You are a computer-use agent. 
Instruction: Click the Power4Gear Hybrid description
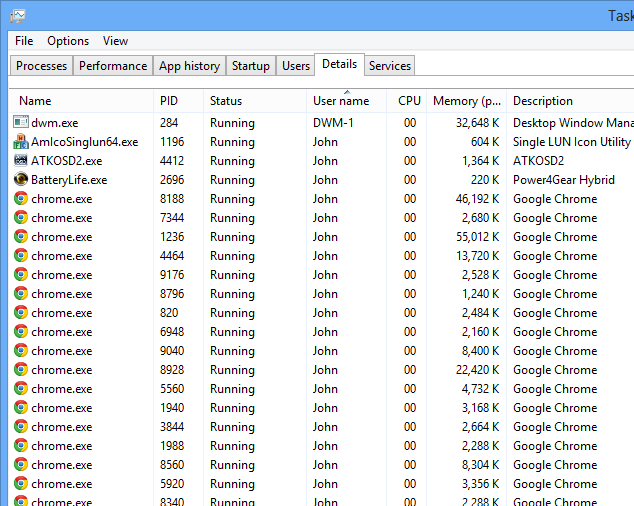(564, 180)
